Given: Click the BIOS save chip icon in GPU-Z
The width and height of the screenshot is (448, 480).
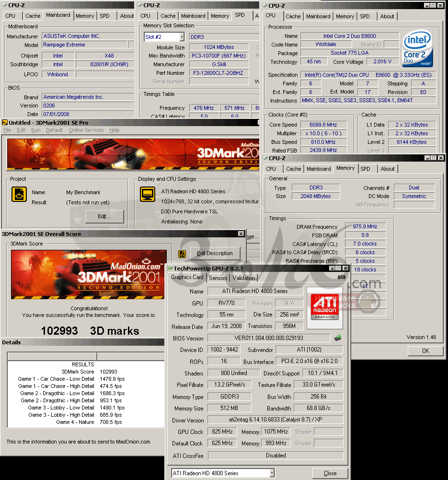Looking at the screenshot, I should (338, 338).
